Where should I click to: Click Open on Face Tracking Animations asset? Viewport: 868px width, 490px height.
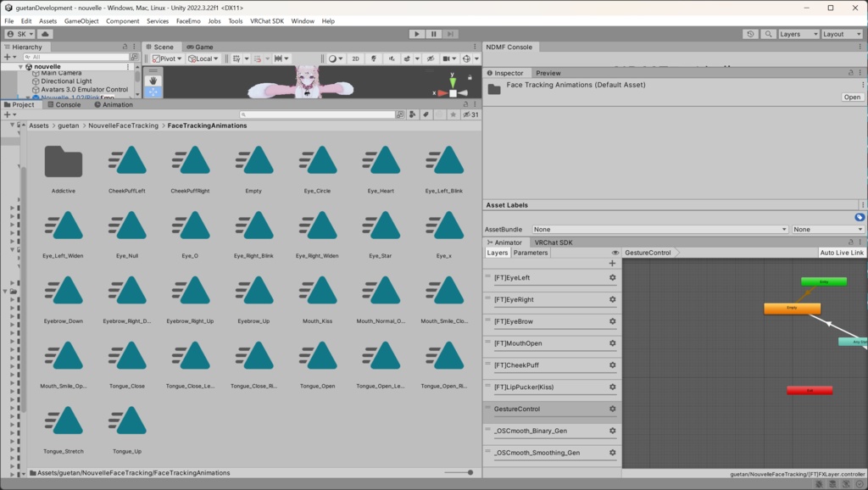tap(851, 97)
